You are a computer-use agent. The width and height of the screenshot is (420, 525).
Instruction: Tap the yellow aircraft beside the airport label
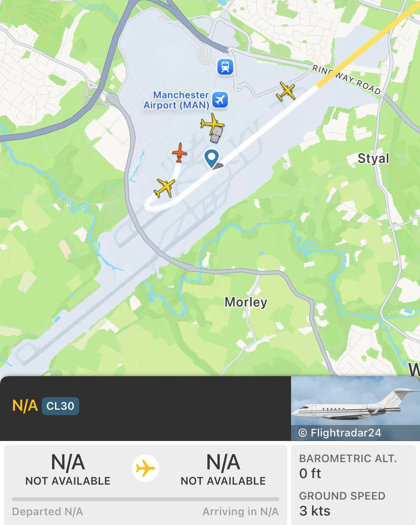212,124
